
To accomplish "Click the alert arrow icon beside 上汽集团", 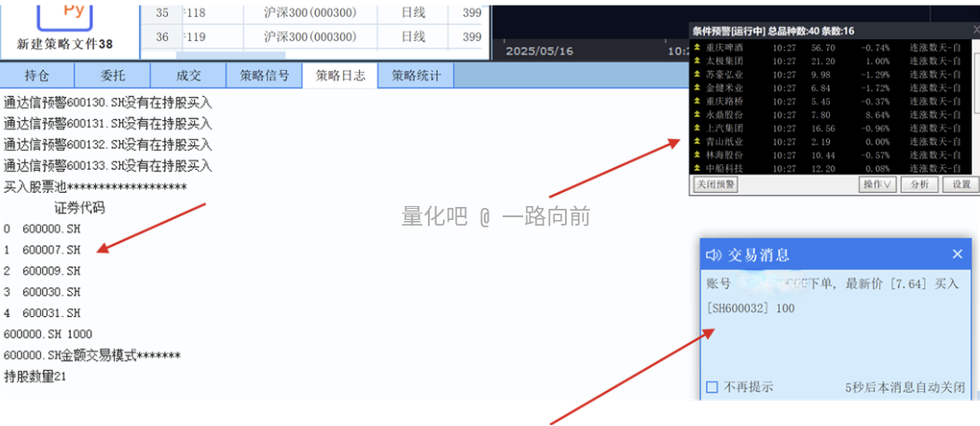I will (697, 129).
